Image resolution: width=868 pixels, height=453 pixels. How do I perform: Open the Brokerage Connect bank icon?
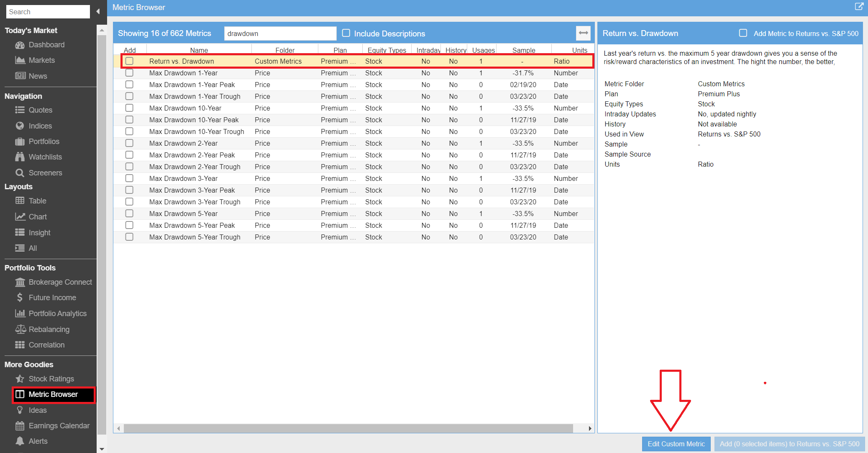coord(20,282)
